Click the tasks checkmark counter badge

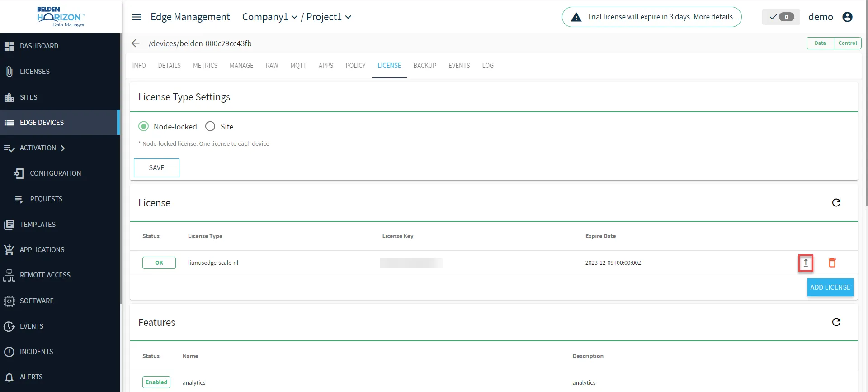click(x=781, y=17)
